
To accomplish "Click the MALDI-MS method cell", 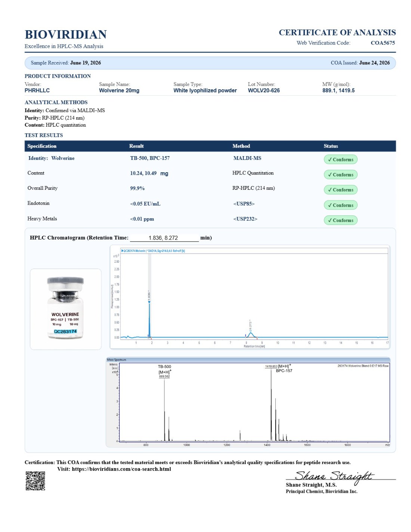I will coord(247,158).
